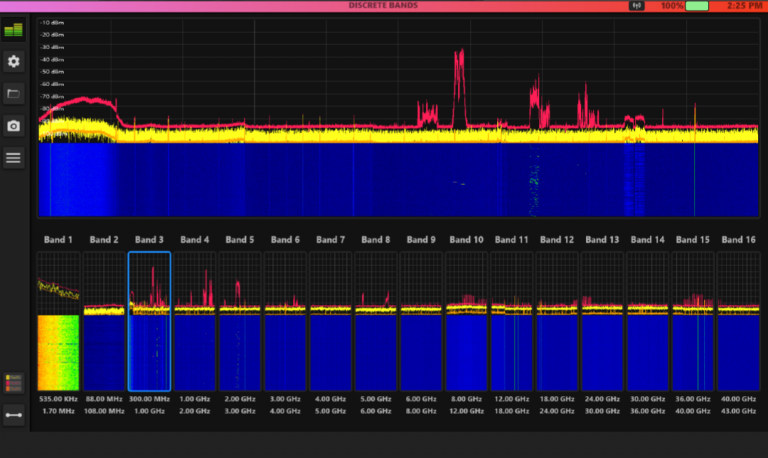Take a screenshot with the camera icon
768x458 pixels.
click(13, 126)
